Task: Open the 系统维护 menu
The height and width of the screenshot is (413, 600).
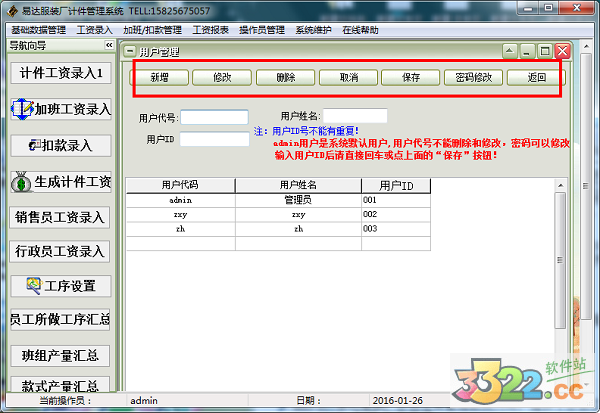Action: [x=313, y=30]
